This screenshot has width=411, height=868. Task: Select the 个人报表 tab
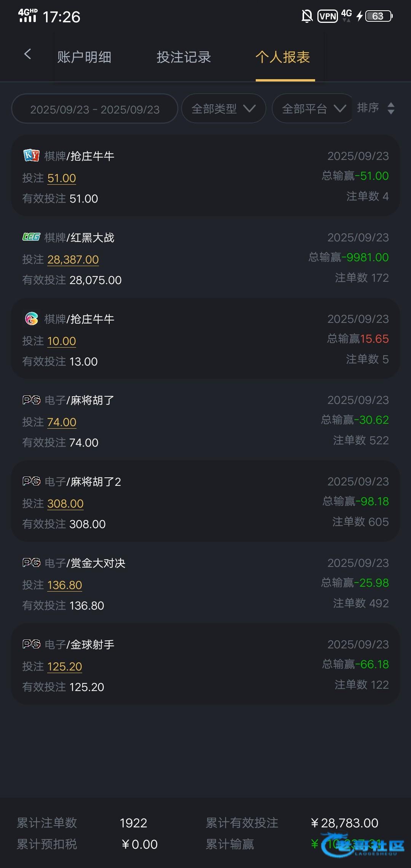pos(283,57)
